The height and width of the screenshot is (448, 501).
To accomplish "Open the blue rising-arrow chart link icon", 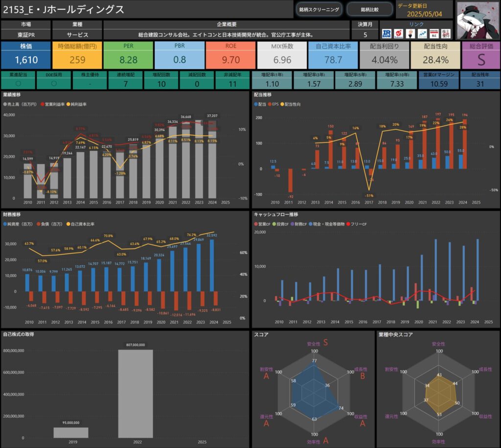I will click(422, 33).
